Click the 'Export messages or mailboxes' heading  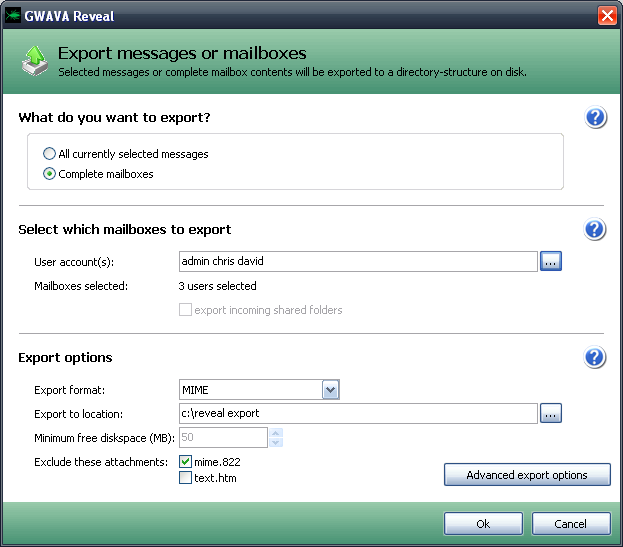tap(182, 53)
